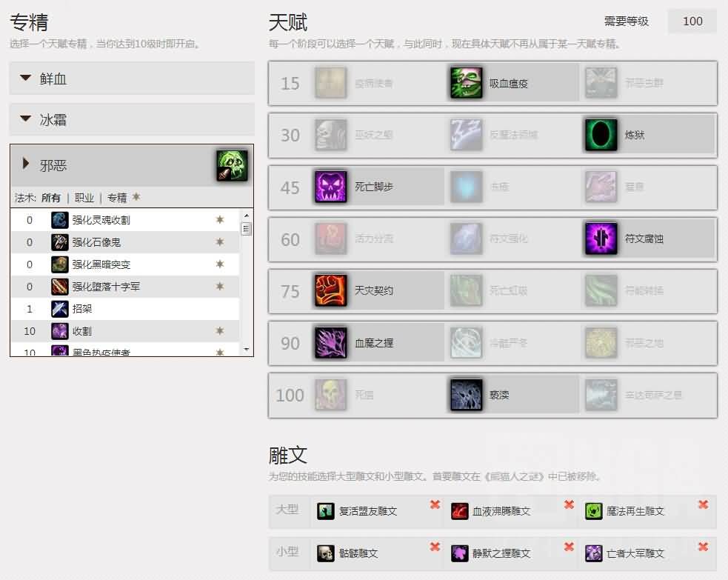
Task: Choose the 符能转换 icon in row 75
Action: click(x=601, y=290)
